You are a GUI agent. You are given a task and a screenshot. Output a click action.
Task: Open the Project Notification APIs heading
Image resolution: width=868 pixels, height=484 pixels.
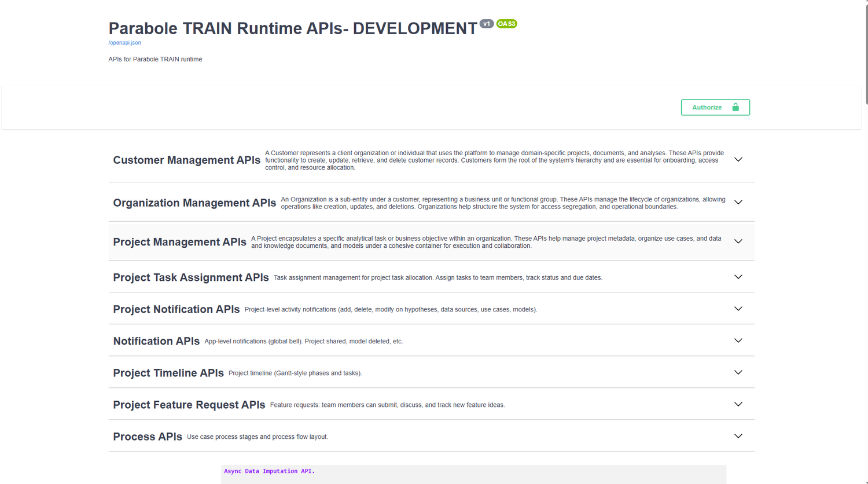pyautogui.click(x=176, y=310)
